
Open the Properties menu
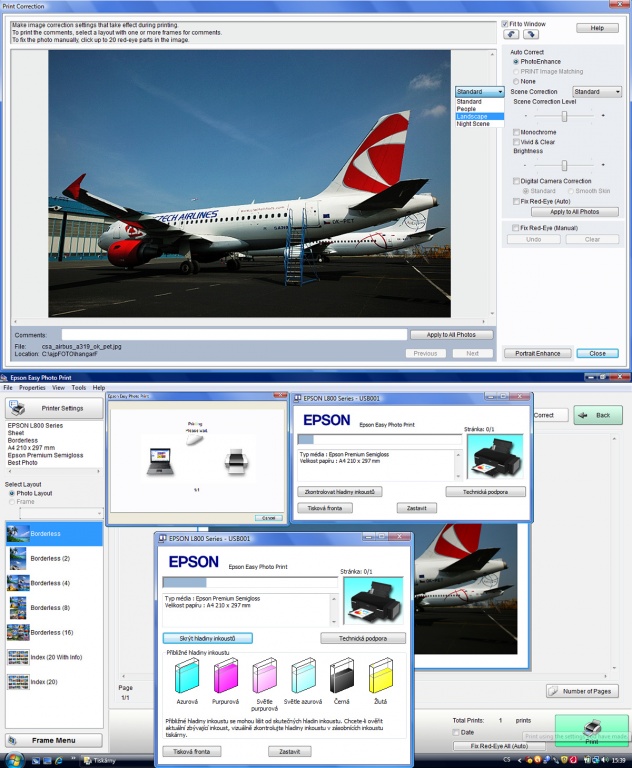pos(32,387)
